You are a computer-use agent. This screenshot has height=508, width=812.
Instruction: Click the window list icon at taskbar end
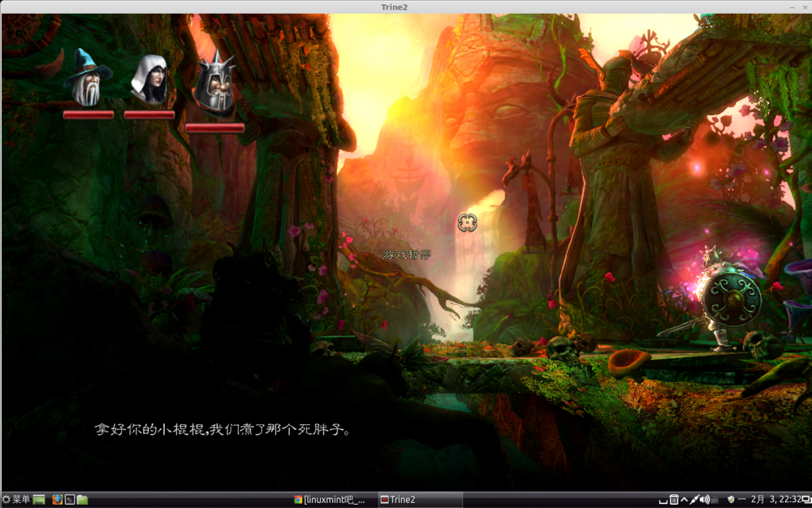point(807,500)
